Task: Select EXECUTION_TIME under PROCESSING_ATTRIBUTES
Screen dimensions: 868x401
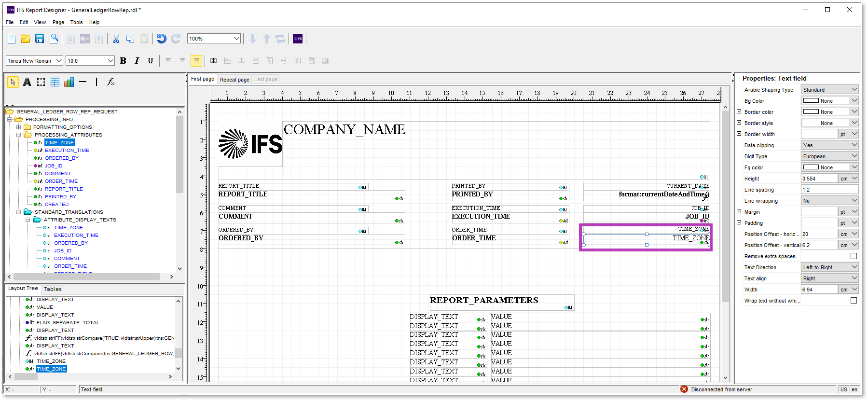Action: coord(67,150)
